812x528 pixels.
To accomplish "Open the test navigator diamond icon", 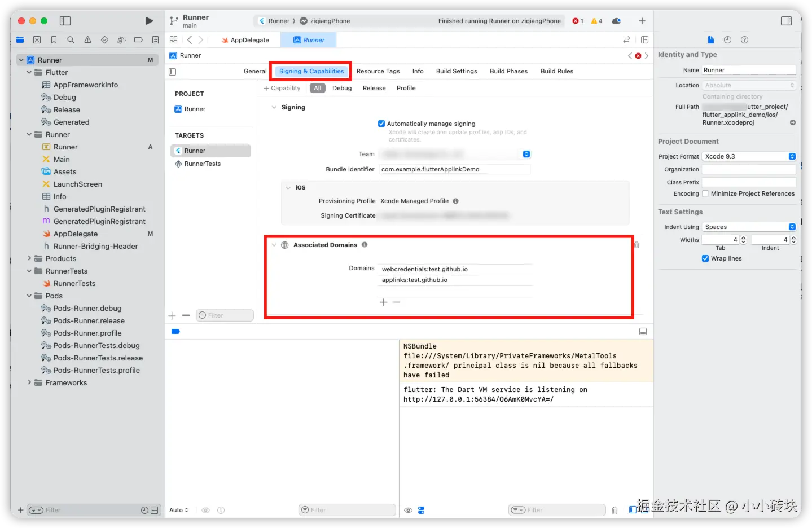I will pos(104,40).
